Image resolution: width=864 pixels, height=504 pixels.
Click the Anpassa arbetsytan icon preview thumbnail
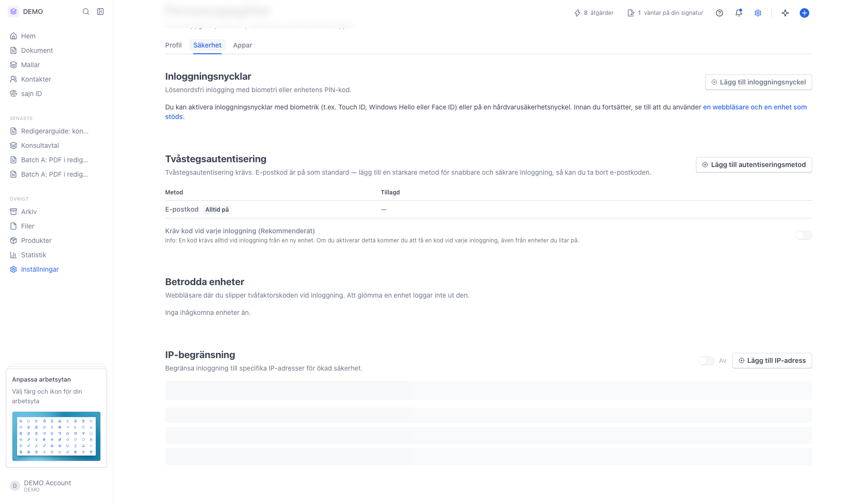(56, 436)
